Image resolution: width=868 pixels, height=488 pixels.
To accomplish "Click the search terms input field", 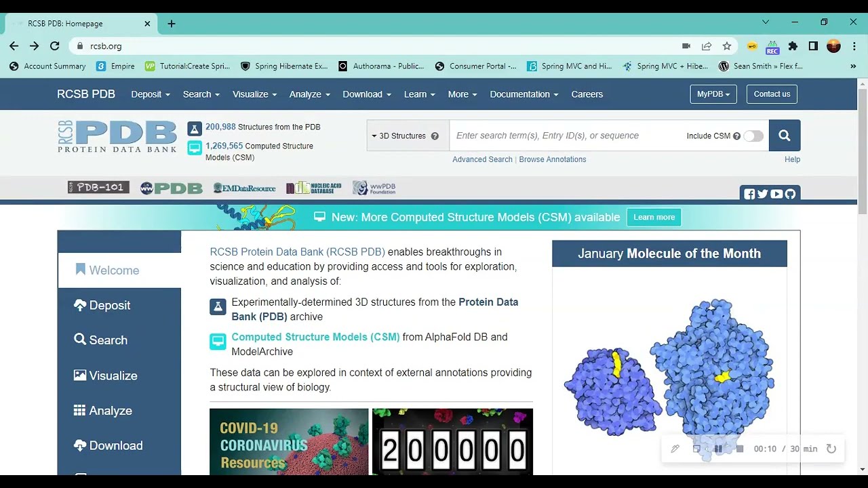I will click(566, 136).
